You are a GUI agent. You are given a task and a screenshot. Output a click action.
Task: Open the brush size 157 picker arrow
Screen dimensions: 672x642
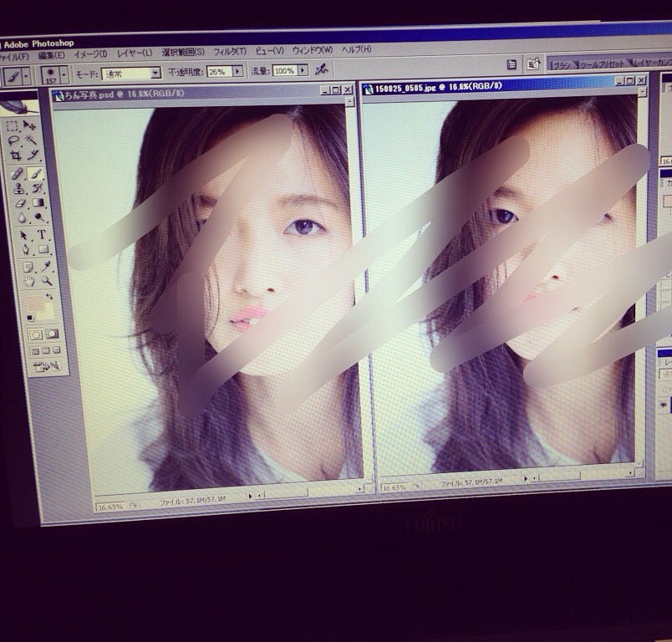tap(64, 75)
